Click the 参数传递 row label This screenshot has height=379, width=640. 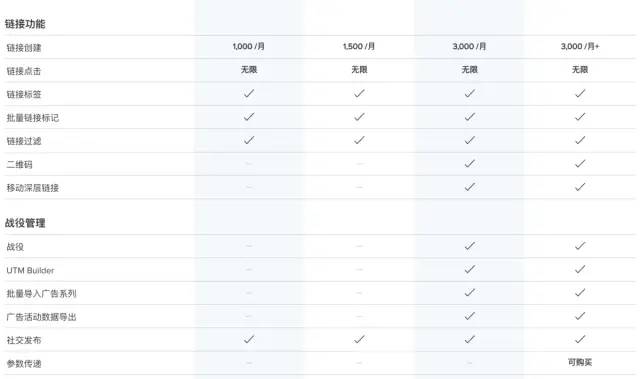24,363
